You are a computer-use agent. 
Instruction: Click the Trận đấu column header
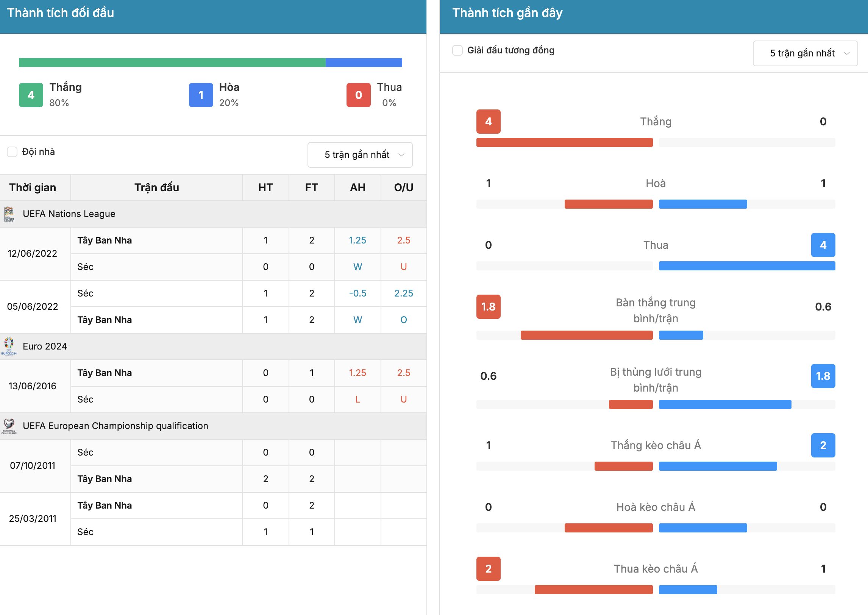157,187
